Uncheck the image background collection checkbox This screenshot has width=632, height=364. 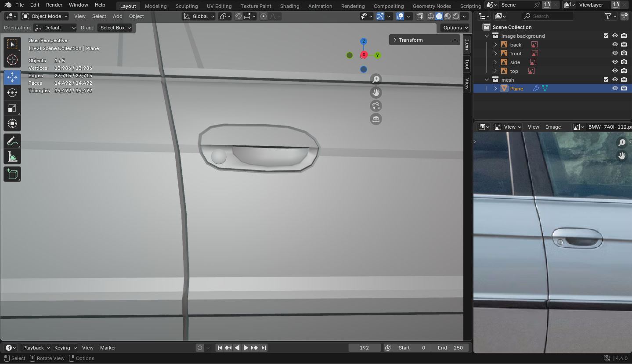click(x=606, y=36)
